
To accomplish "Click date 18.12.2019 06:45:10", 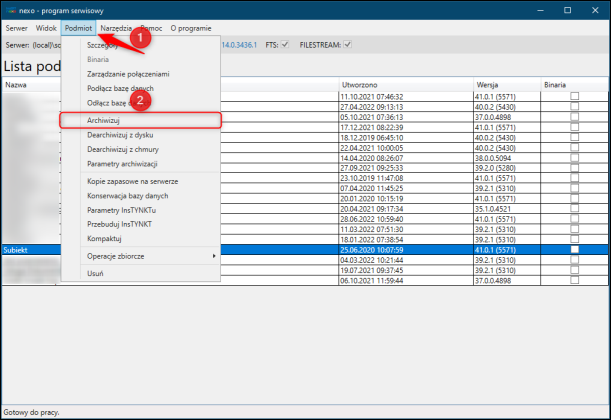I will [372, 138].
